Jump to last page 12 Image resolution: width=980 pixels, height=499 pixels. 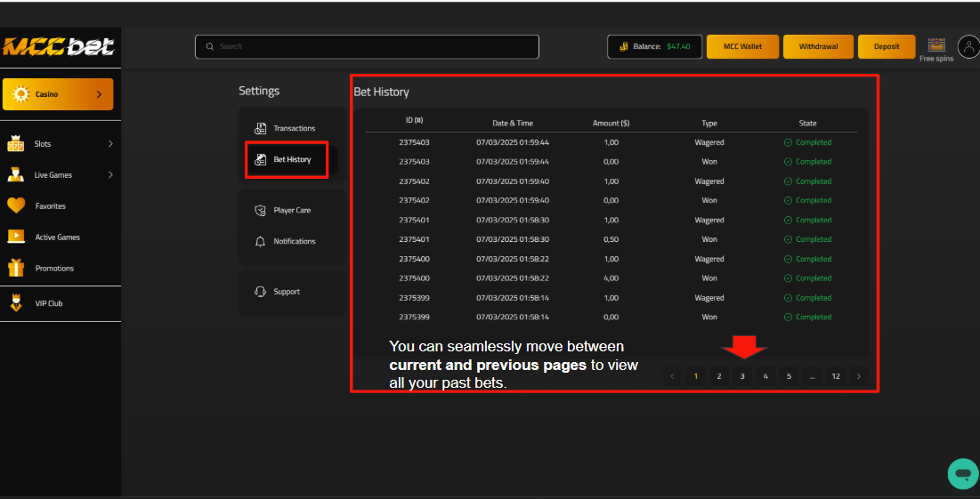[x=836, y=376]
